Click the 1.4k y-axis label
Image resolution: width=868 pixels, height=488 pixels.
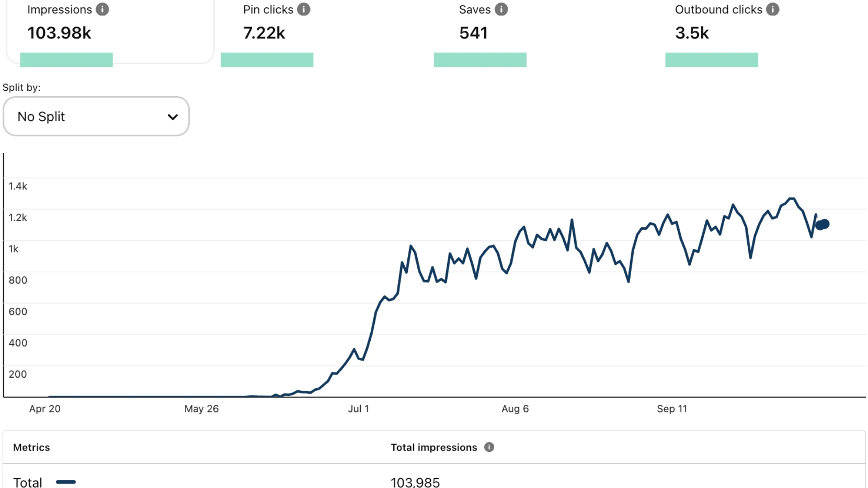point(18,186)
